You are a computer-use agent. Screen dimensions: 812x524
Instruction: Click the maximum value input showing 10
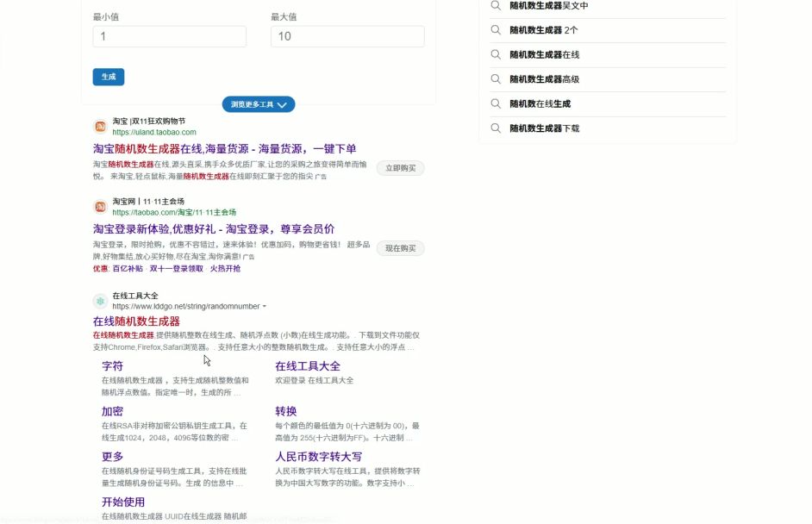pos(347,36)
